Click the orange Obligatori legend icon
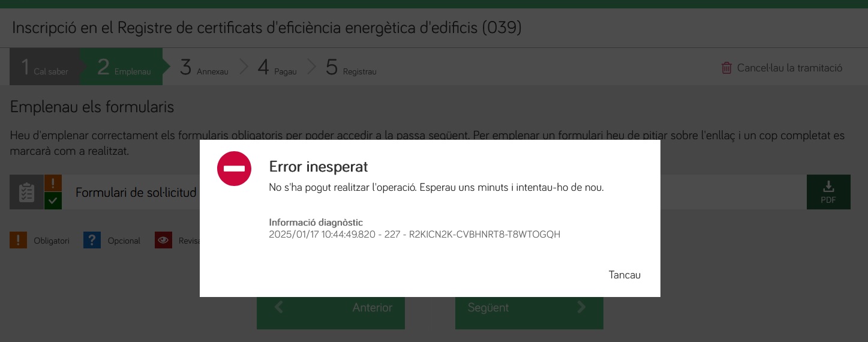This screenshot has width=868, height=342. [18, 241]
